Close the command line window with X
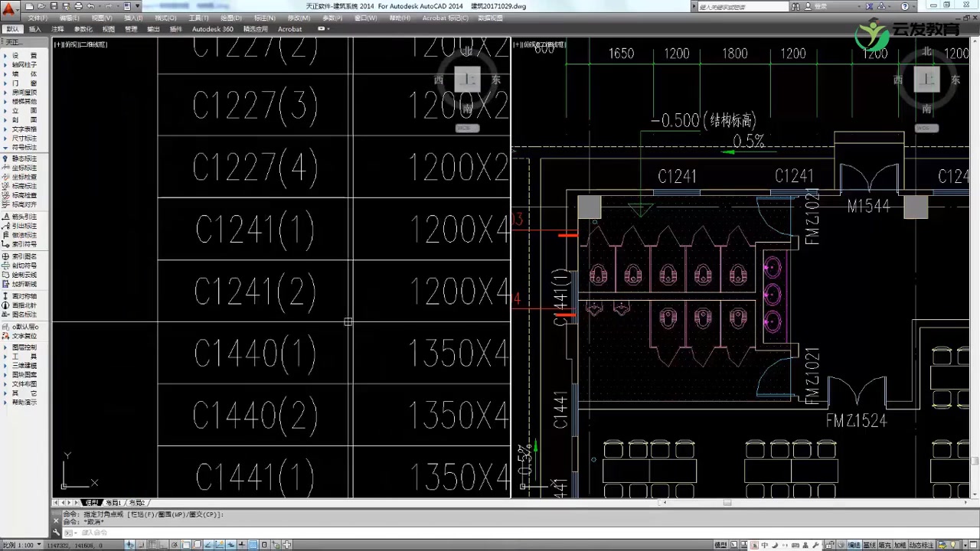 tap(57, 521)
